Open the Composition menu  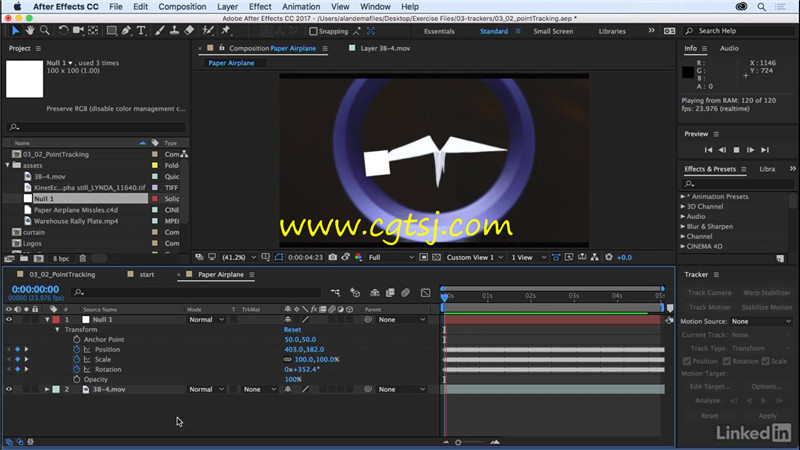(x=182, y=7)
